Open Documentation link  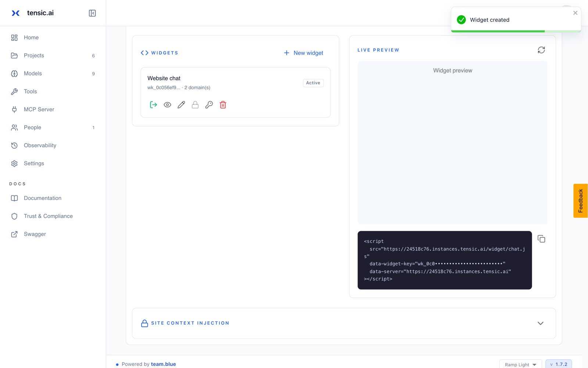(x=53, y=198)
